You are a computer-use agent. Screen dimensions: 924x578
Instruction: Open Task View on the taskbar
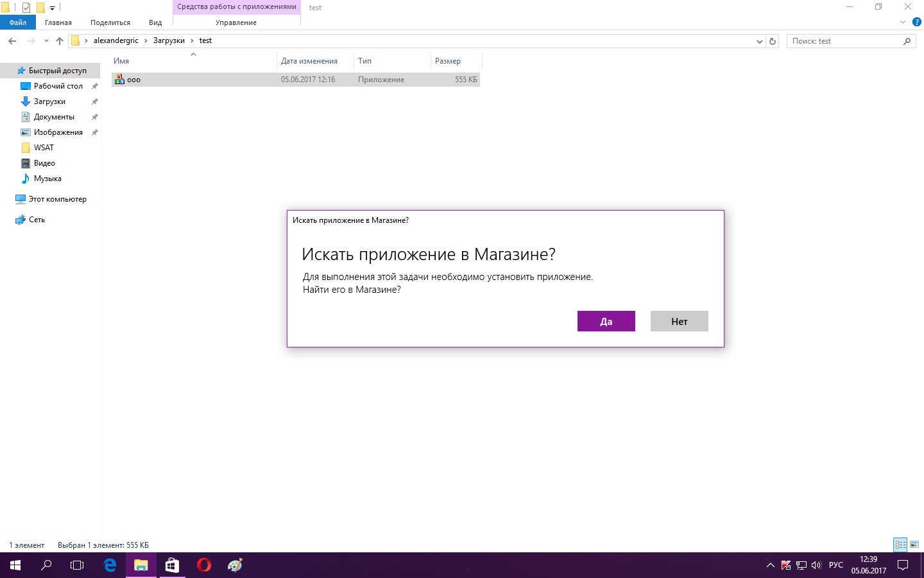tap(77, 565)
